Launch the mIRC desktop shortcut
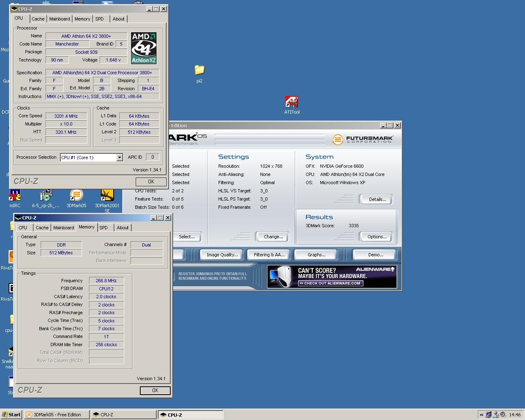The height and width of the screenshot is (420, 525). (x=15, y=199)
